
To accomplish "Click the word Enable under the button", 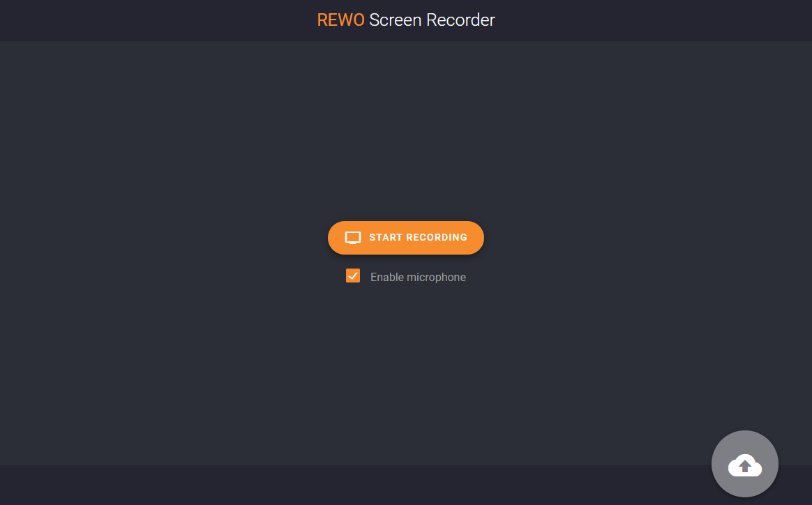I will tap(387, 277).
